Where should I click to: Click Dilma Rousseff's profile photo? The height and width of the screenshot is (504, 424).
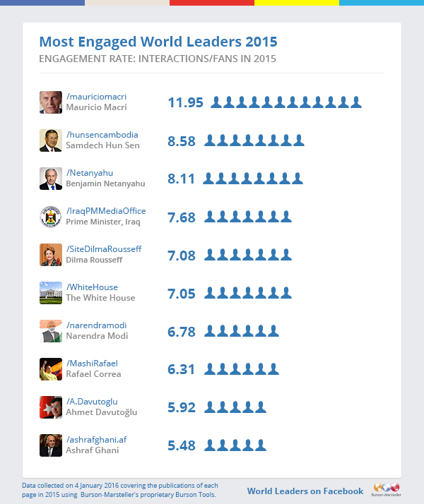tap(51, 255)
